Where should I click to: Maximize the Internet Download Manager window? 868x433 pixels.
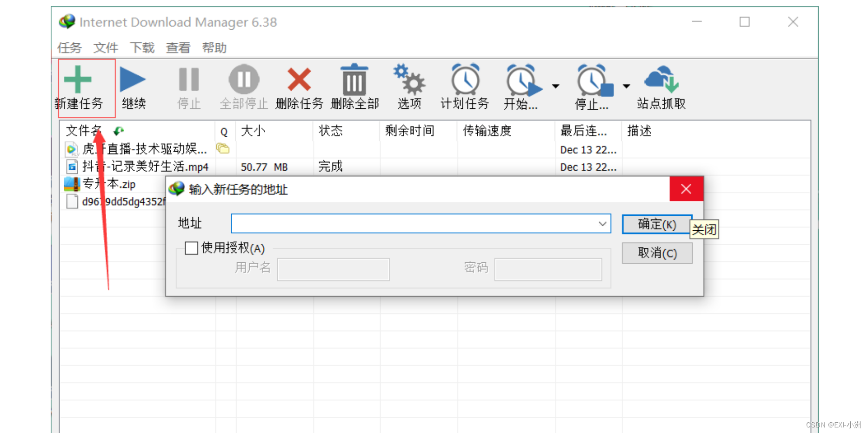pos(745,21)
